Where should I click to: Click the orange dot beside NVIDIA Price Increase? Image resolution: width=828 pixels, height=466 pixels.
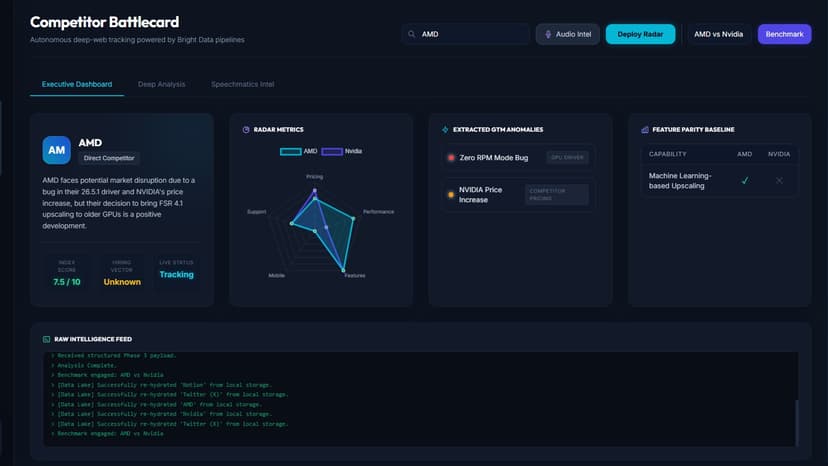[451, 194]
